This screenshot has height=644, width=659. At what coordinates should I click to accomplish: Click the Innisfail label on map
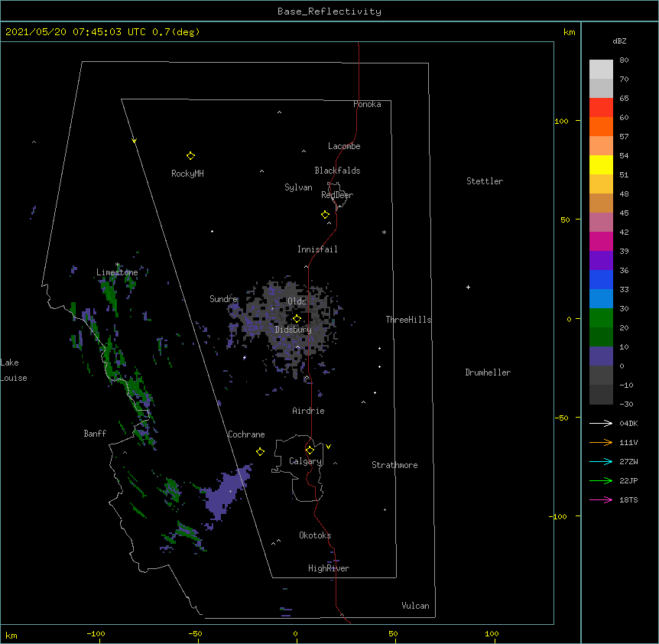coord(317,249)
